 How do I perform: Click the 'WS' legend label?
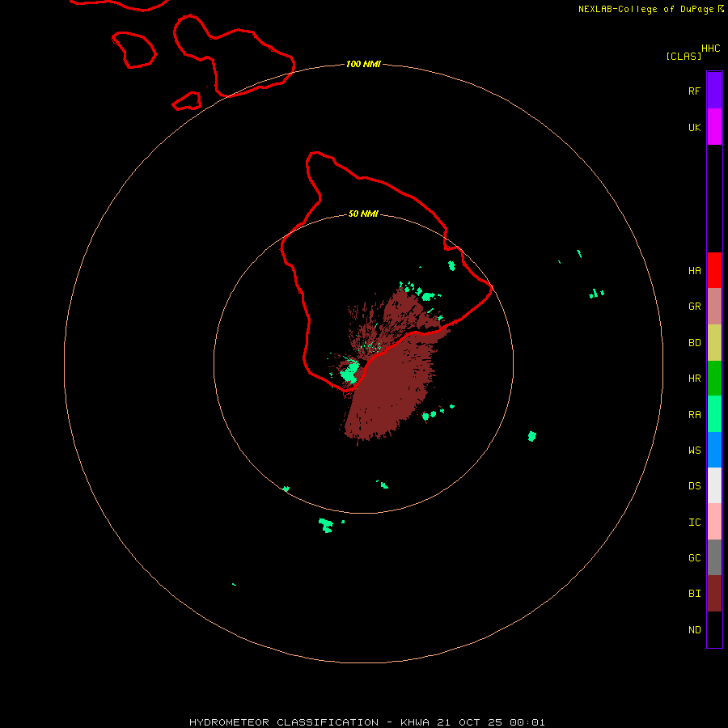(694, 450)
